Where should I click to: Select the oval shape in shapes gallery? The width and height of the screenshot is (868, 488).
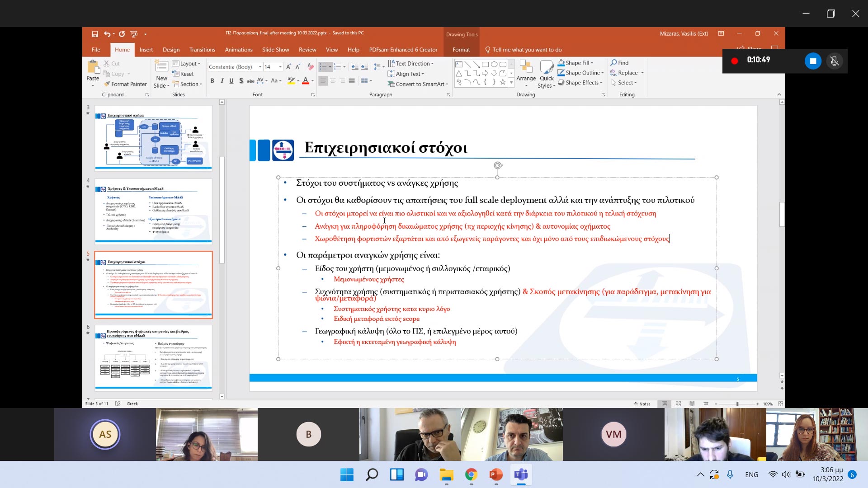[x=494, y=64]
